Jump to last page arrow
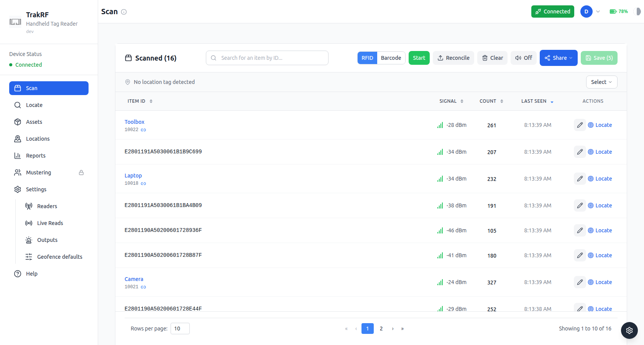 tap(402, 329)
